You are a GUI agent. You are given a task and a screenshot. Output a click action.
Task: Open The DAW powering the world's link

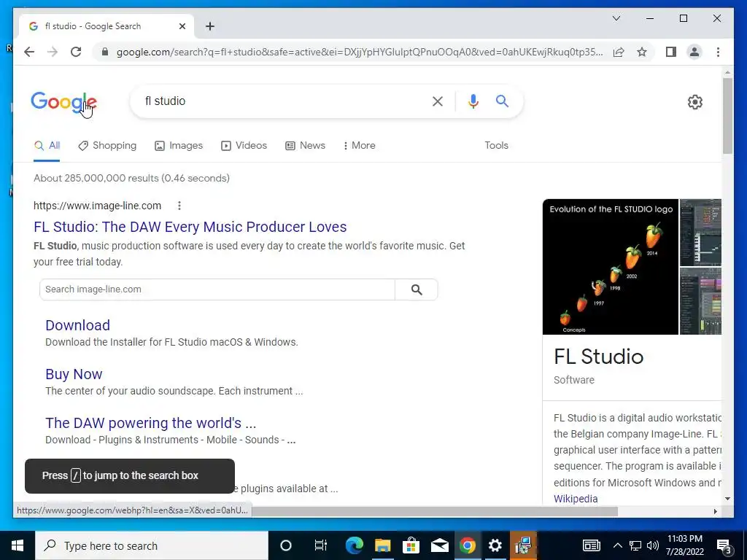click(150, 423)
